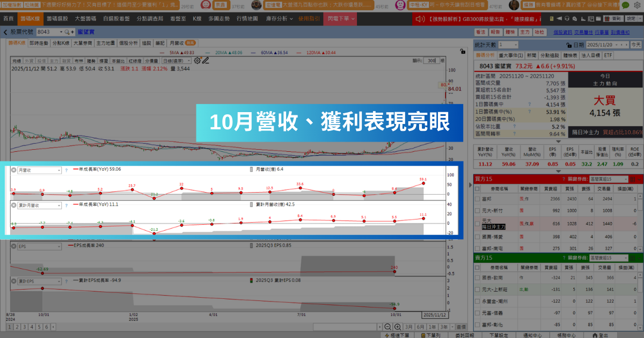644x338 pixels.
Task: Switch to the 即時走勢 tab
Action: 39,42
